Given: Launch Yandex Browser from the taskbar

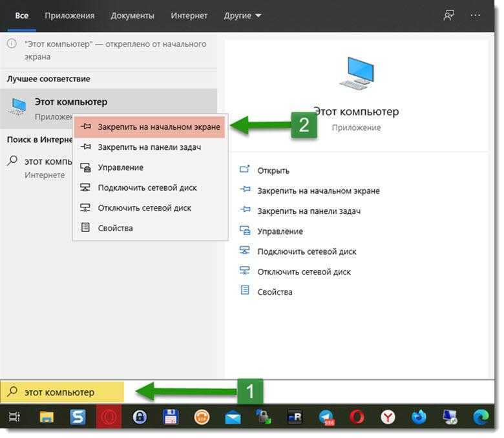Looking at the screenshot, I should click(388, 417).
